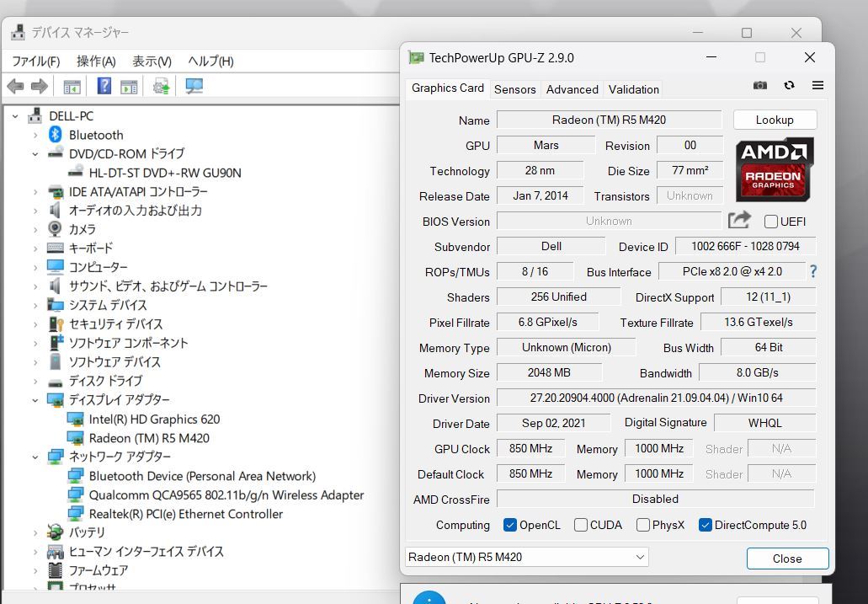Collapse the DVD/CD-ROM ドライブ node
The width and height of the screenshot is (868, 604).
coord(35,154)
